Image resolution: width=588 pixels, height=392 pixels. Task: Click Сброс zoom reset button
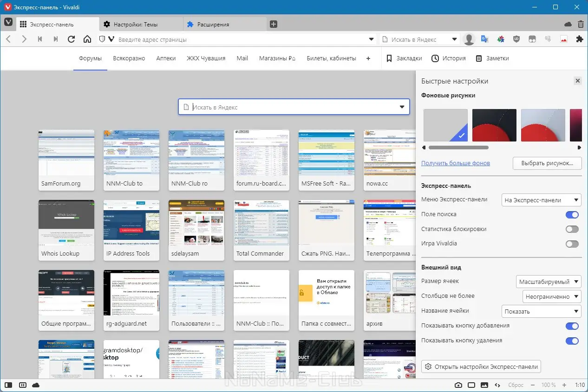(516, 385)
